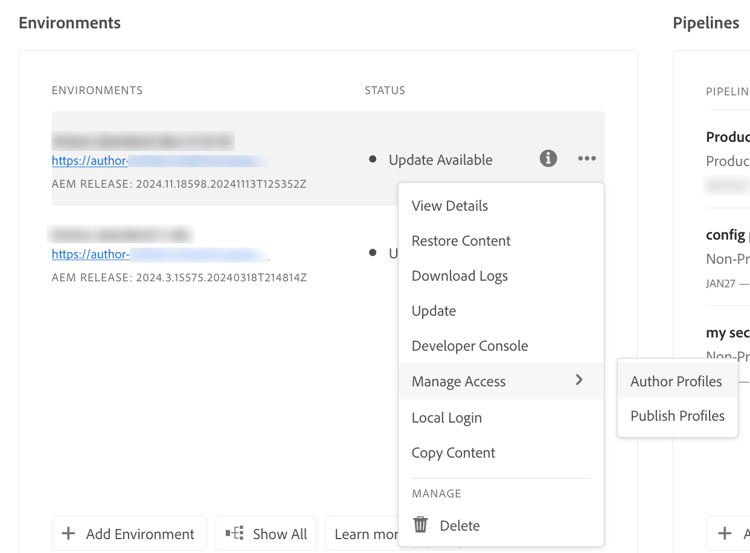
Task: Click the Update menu entry
Action: pos(434,311)
